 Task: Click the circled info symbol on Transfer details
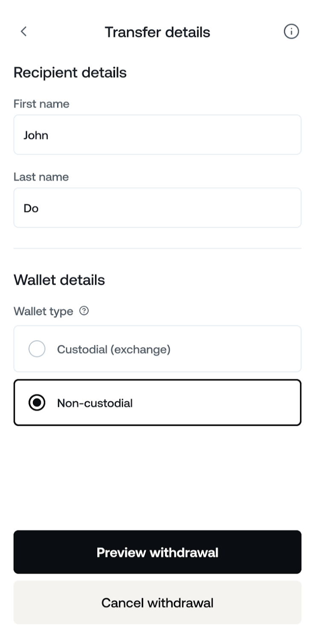coord(292,32)
